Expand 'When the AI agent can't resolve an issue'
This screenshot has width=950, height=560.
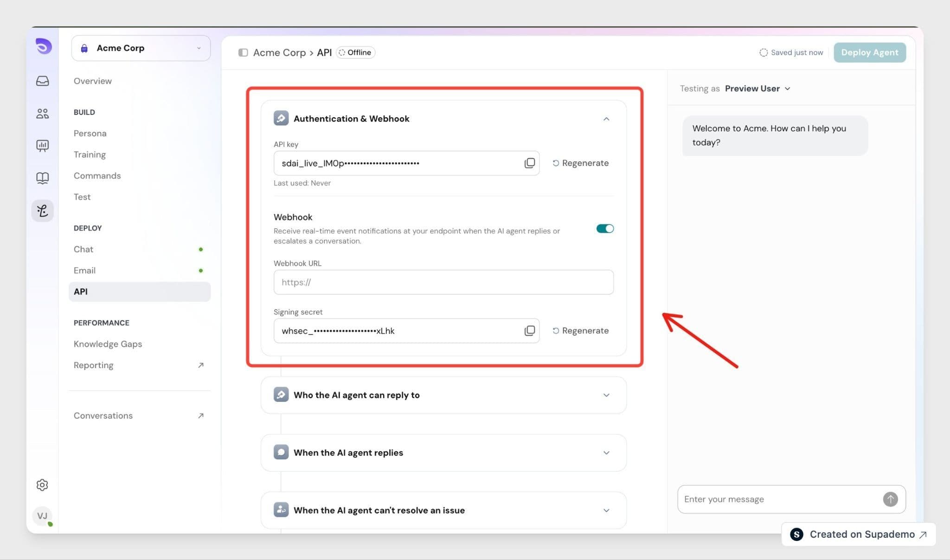(606, 510)
